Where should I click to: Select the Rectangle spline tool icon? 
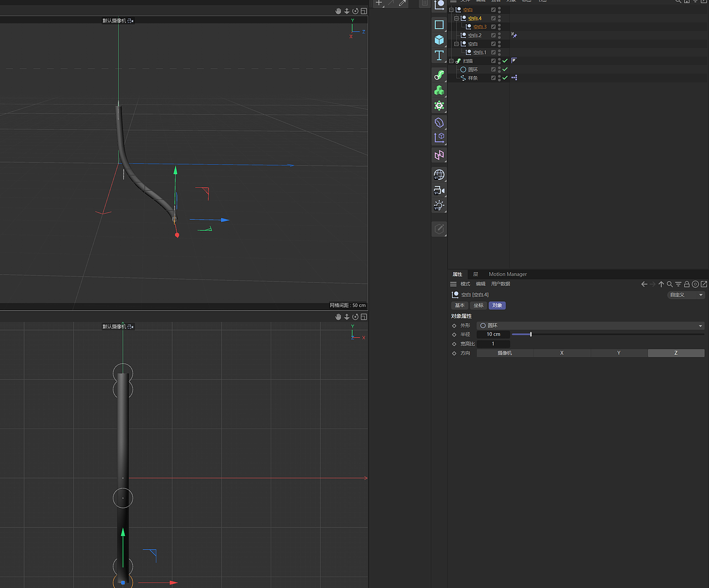(x=439, y=24)
